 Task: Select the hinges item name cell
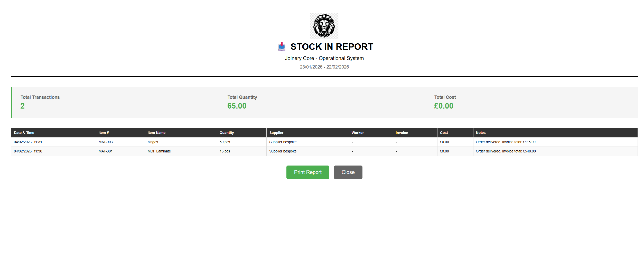pos(153,142)
